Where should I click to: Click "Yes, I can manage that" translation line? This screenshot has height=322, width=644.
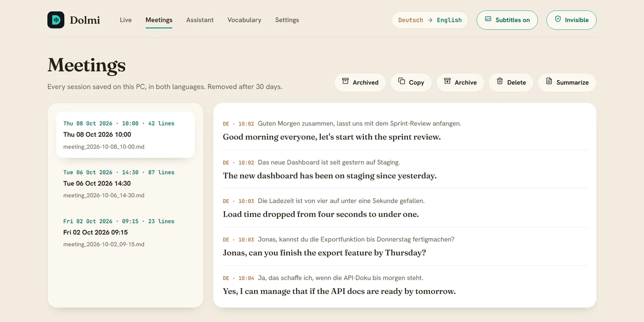click(x=339, y=291)
